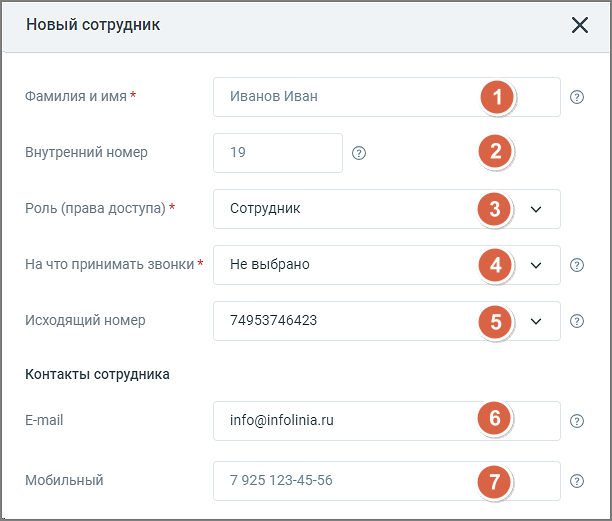612x521 pixels.
Task: Open help icon for Мобильный field
Action: (x=577, y=481)
